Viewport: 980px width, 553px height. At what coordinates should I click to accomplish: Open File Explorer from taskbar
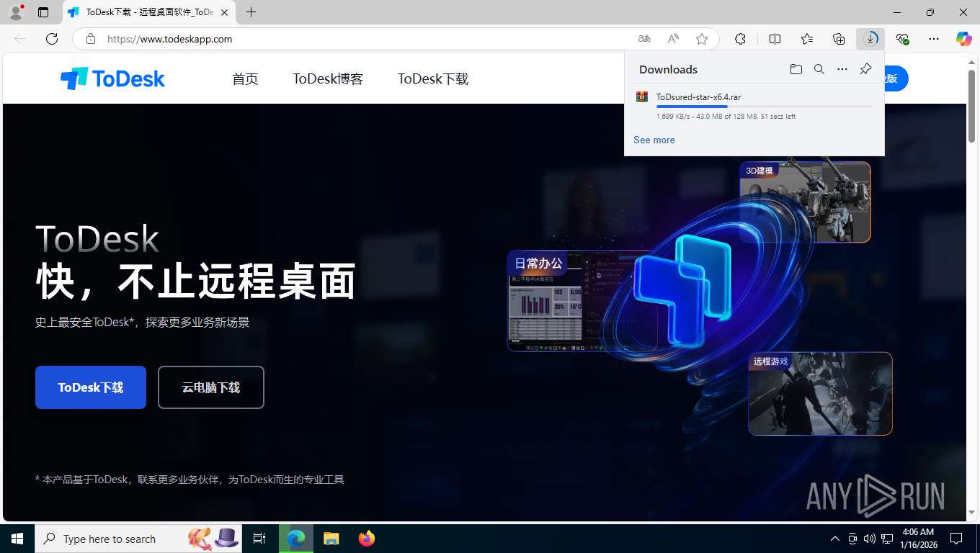(x=331, y=539)
